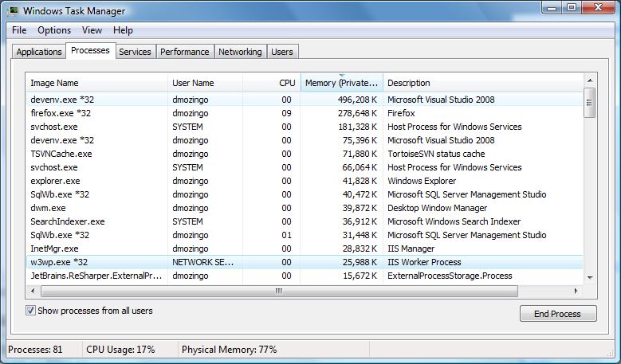Sort by CPU column header

click(271, 83)
